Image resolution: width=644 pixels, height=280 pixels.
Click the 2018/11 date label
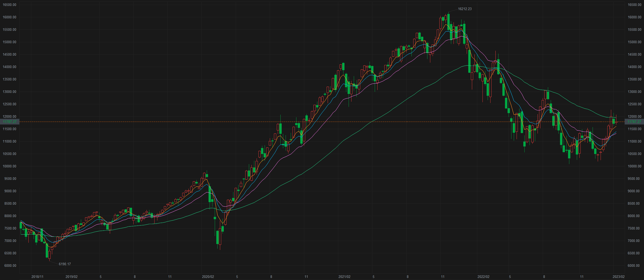37,277
